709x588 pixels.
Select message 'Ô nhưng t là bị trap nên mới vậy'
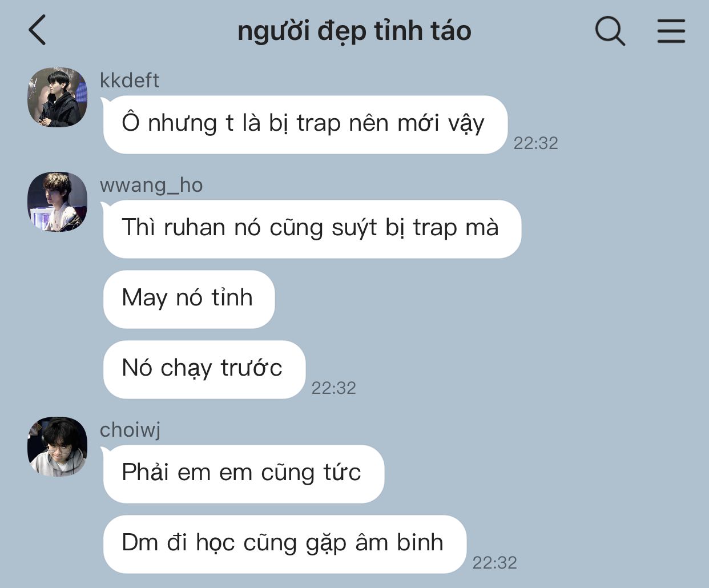(305, 124)
